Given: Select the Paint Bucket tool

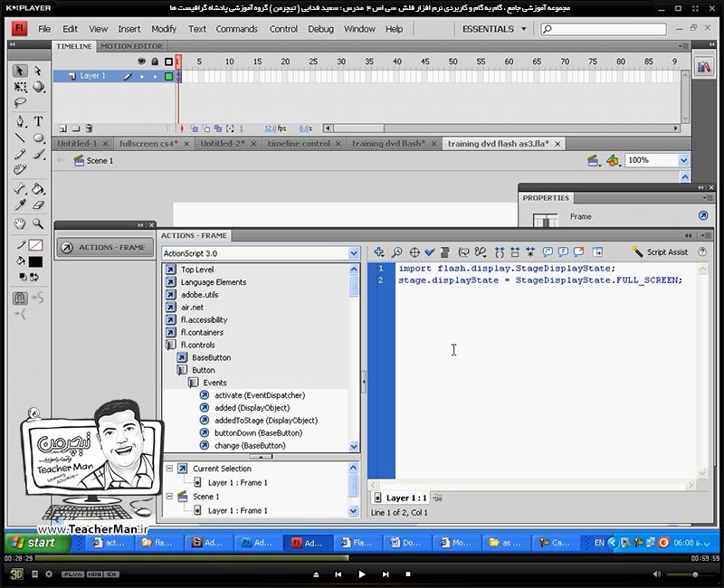Looking at the screenshot, I should [x=38, y=188].
